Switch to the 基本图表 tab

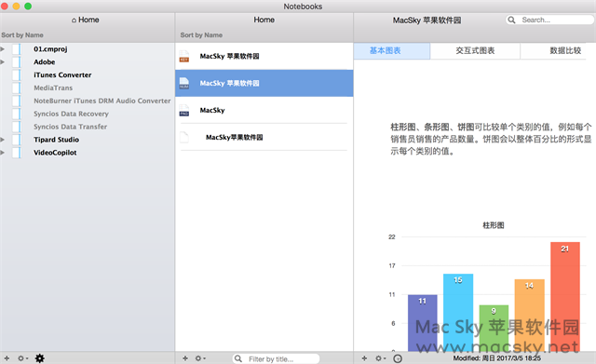coord(392,51)
